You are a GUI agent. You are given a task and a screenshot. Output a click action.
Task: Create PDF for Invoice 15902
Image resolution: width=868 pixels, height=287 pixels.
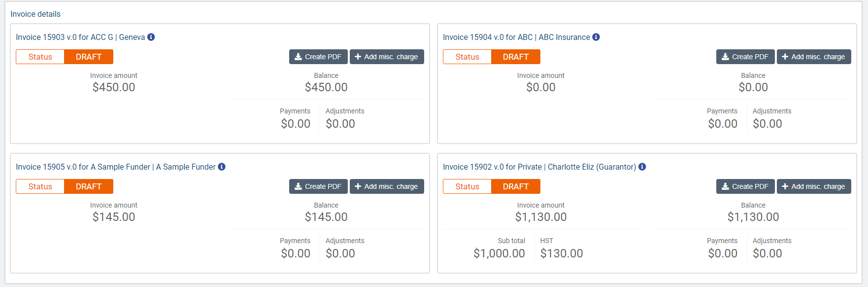pos(745,186)
